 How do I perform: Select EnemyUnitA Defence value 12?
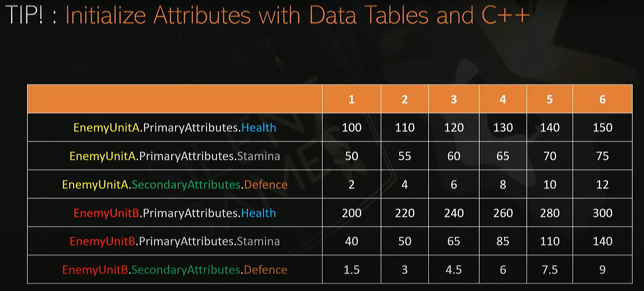(x=602, y=185)
